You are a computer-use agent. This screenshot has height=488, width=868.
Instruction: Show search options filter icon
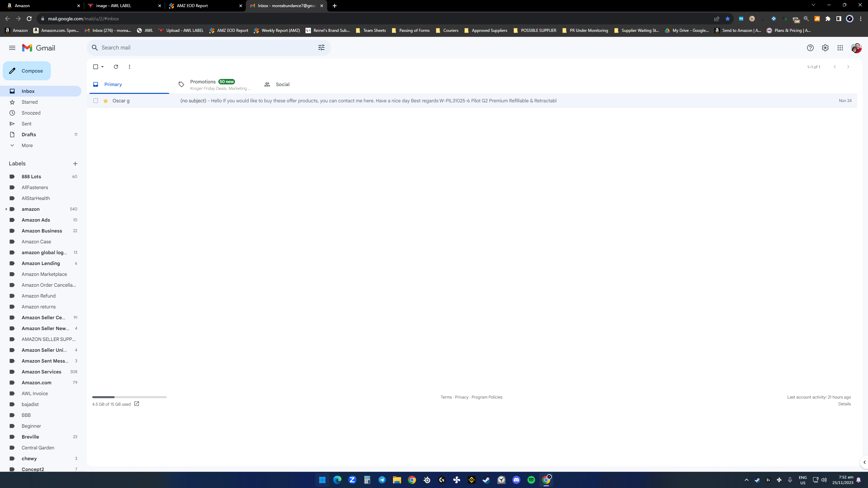(x=321, y=47)
